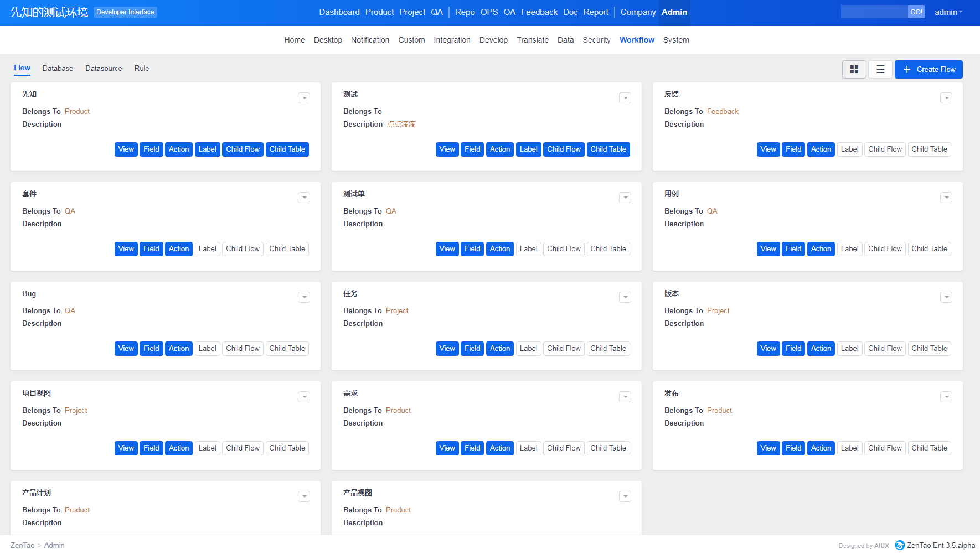This screenshot has height=554, width=980.
Task: Open the dropdown on 先知 flow card
Action: 304,98
